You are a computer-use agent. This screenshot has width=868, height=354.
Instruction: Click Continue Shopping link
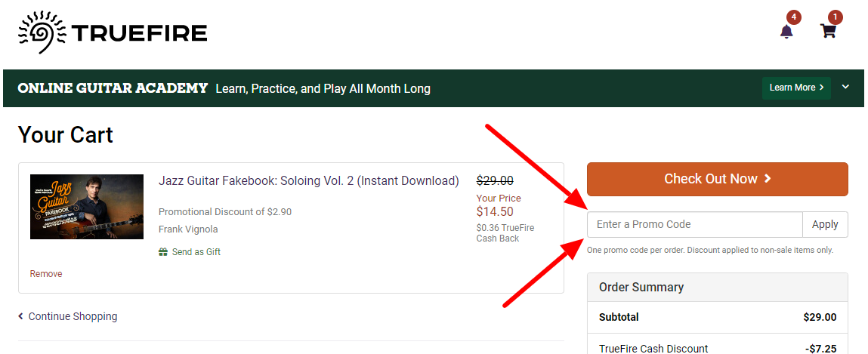pos(73,316)
